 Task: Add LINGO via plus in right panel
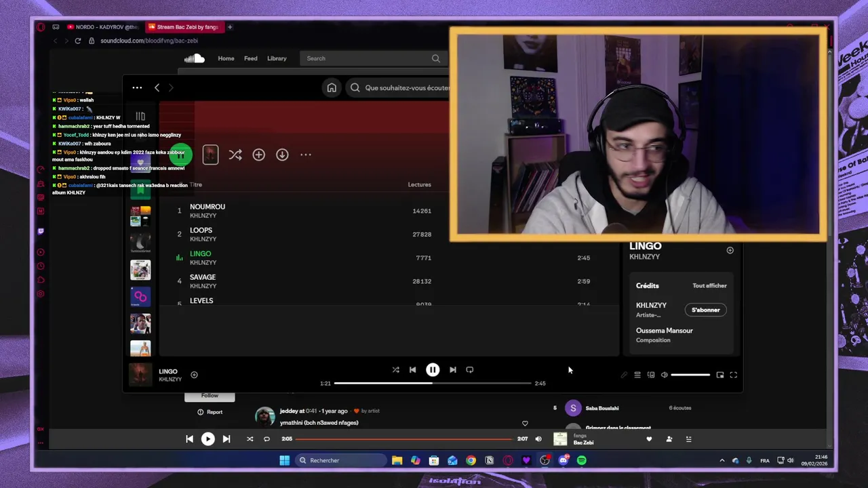[x=730, y=250]
